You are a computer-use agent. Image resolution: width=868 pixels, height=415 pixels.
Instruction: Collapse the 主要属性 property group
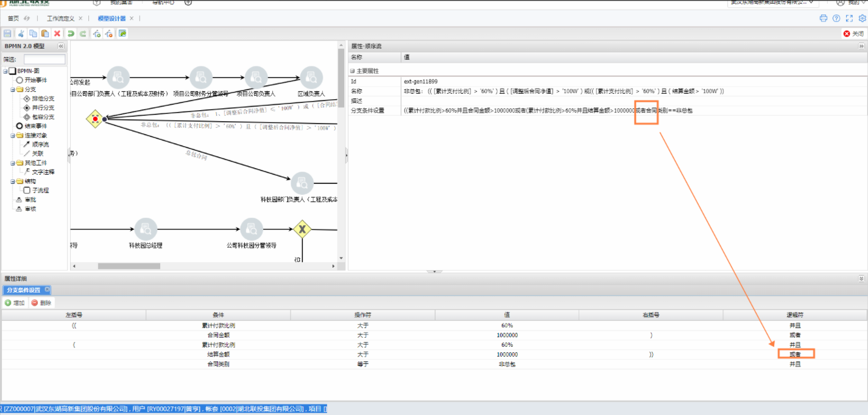click(352, 71)
